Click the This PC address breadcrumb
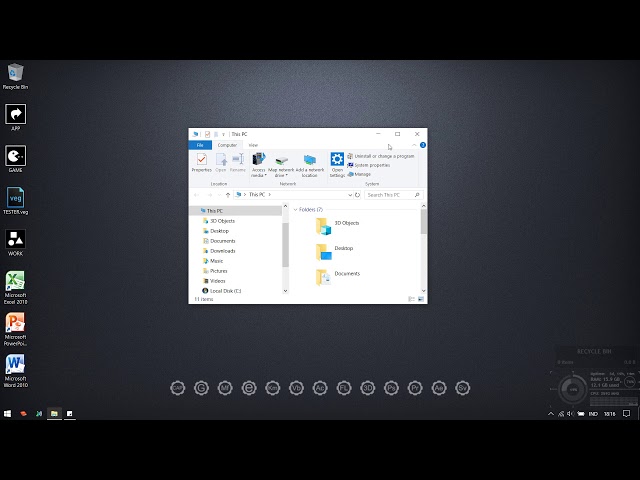The image size is (640, 480). [x=257, y=195]
